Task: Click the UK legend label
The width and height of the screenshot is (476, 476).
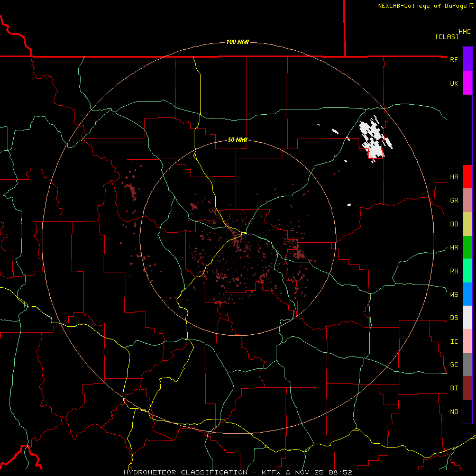Action: pyautogui.click(x=454, y=83)
